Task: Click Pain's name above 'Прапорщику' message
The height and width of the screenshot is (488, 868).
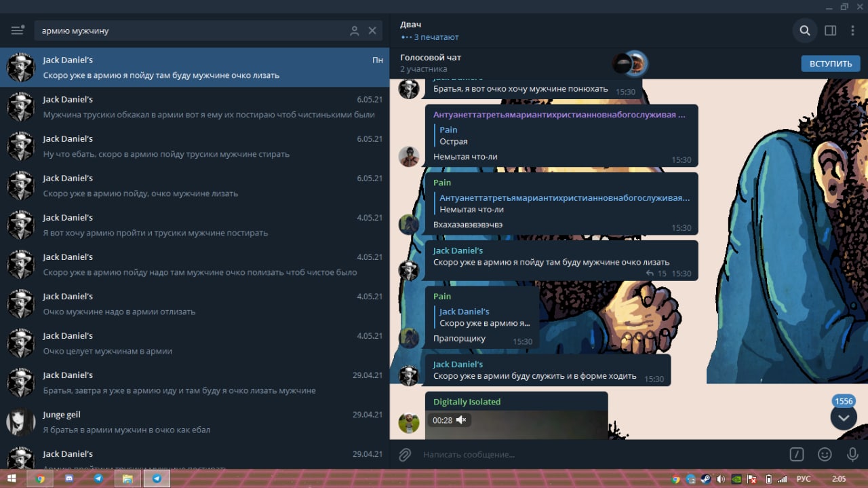Action: (442, 296)
